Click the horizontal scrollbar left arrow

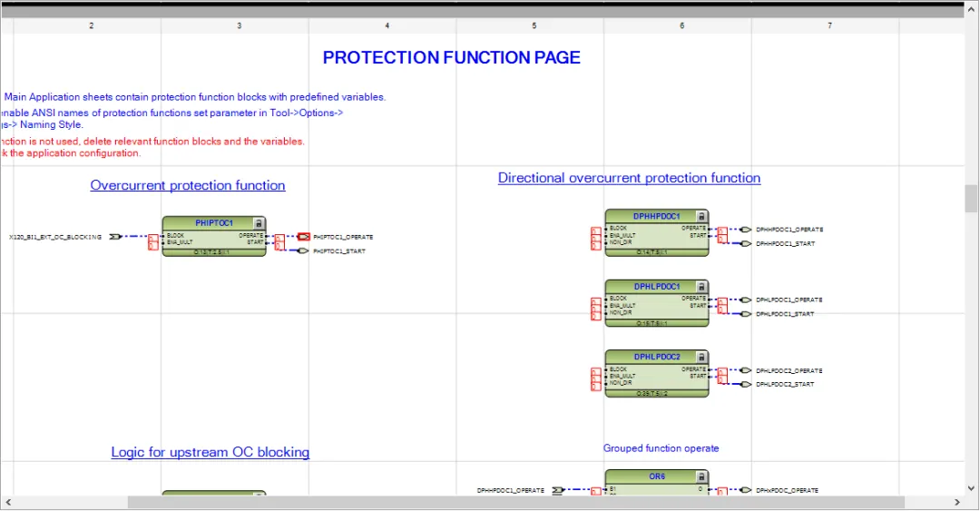click(9, 502)
